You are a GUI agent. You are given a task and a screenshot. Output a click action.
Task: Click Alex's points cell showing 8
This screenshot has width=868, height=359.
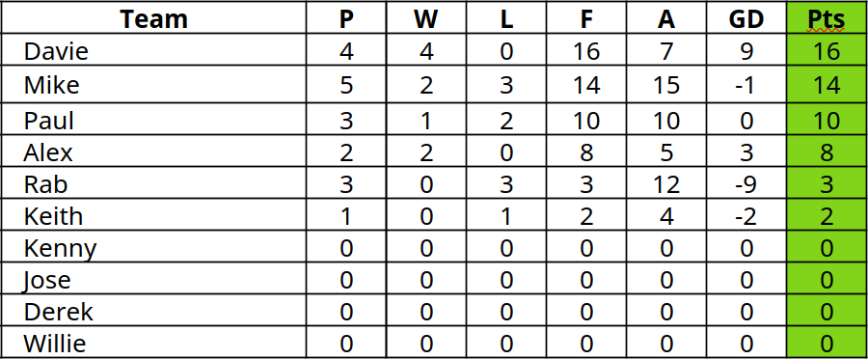[x=827, y=152]
